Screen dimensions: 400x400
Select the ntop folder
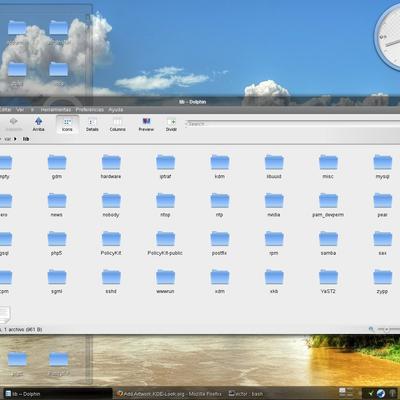(x=165, y=205)
